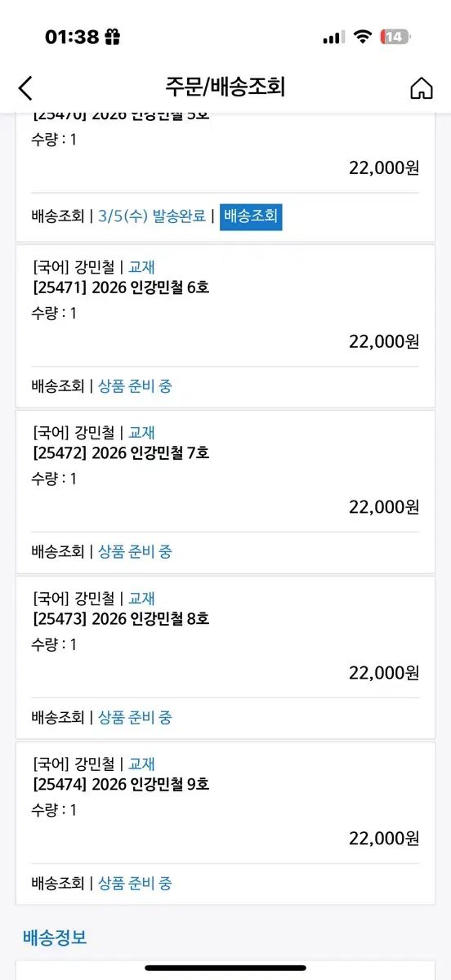Click the blue 배송조회 button
Image resolution: width=451 pixels, height=980 pixels.
point(251,216)
